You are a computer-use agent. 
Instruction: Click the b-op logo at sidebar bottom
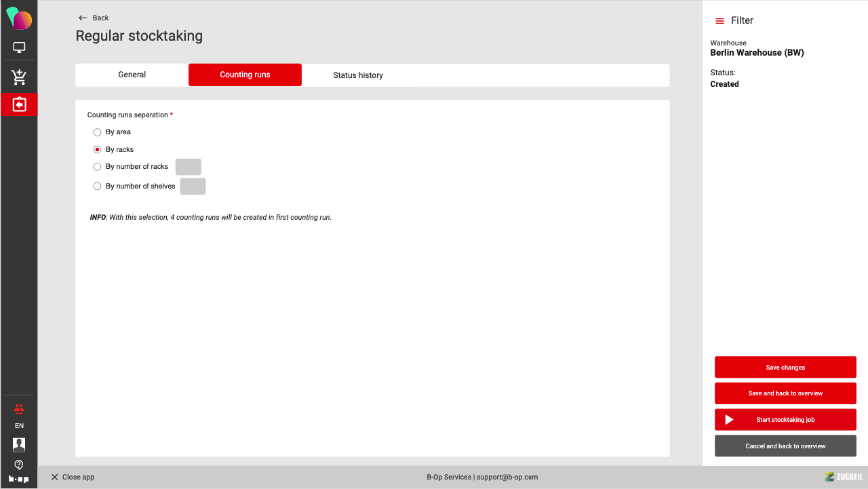pyautogui.click(x=19, y=479)
